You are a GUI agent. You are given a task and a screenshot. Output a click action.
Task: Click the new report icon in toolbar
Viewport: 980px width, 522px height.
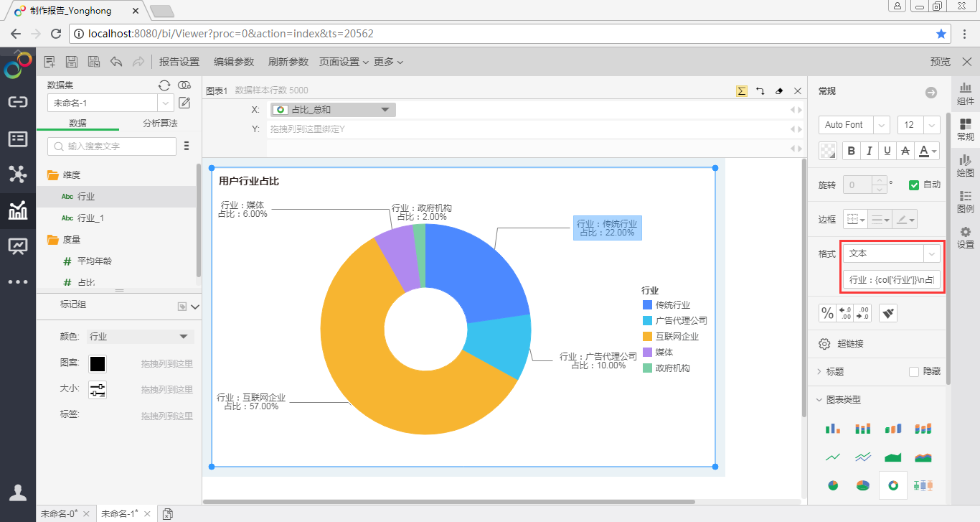pyautogui.click(x=50, y=62)
